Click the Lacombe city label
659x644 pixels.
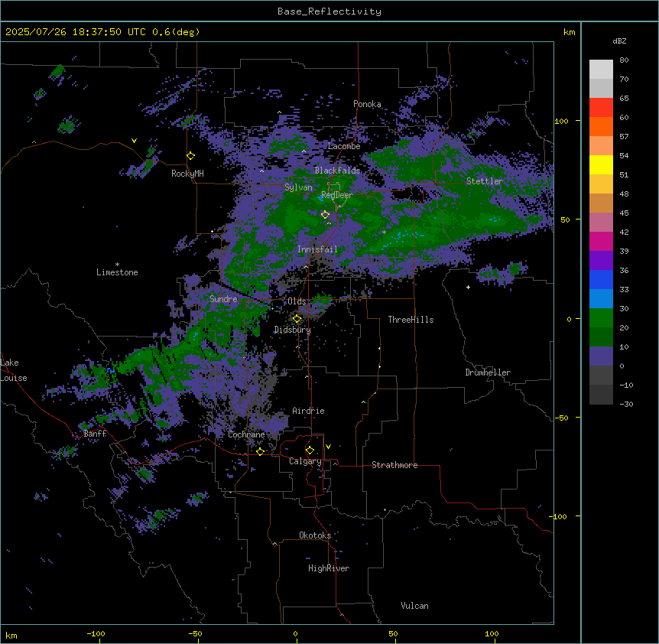tap(344, 146)
